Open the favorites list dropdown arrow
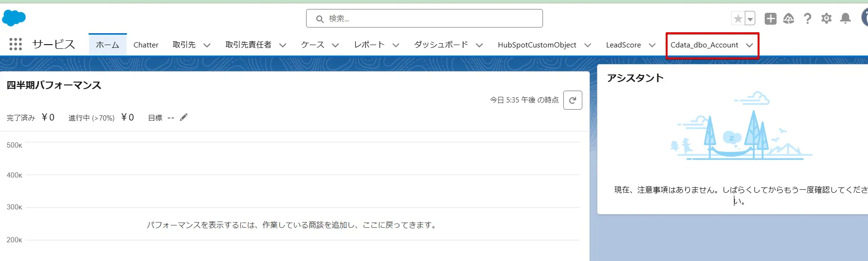868x261 pixels. pyautogui.click(x=750, y=19)
